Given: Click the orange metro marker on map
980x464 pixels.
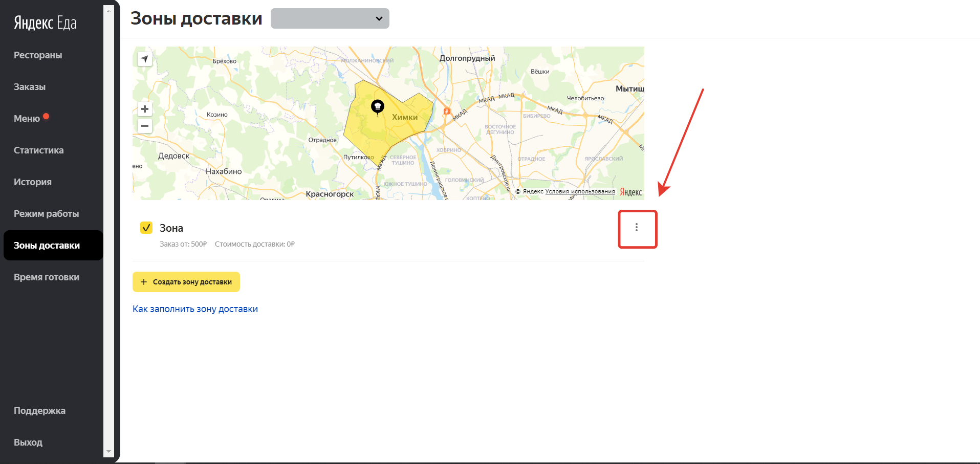Looking at the screenshot, I should (446, 112).
